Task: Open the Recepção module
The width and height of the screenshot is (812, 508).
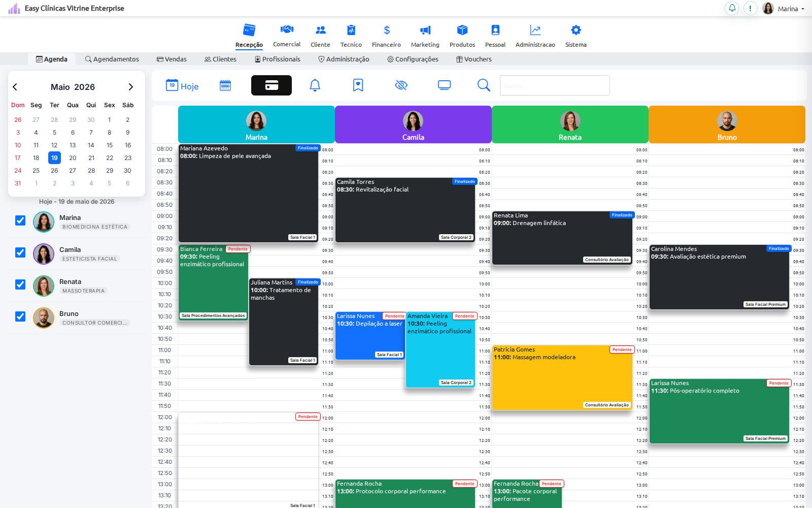Action: pyautogui.click(x=249, y=36)
